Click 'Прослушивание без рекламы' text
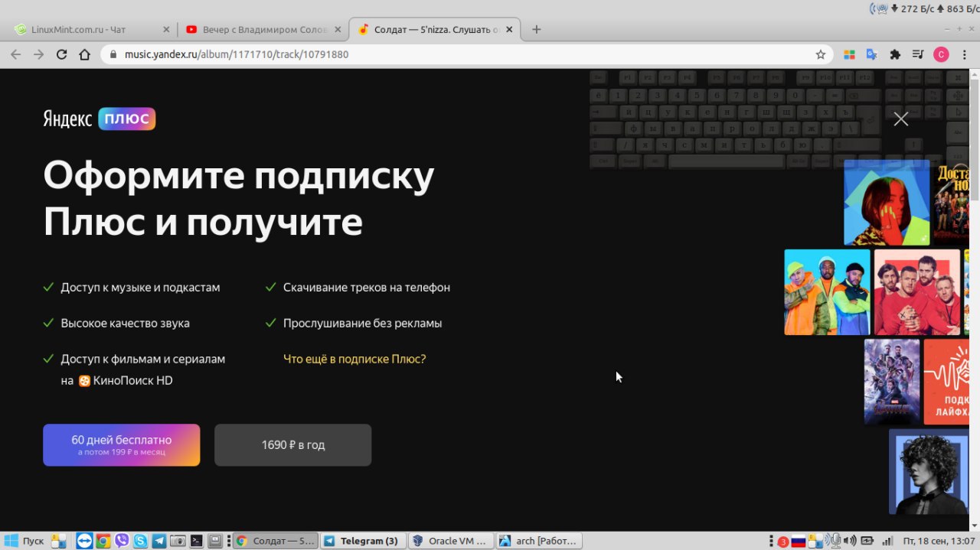 click(x=363, y=323)
